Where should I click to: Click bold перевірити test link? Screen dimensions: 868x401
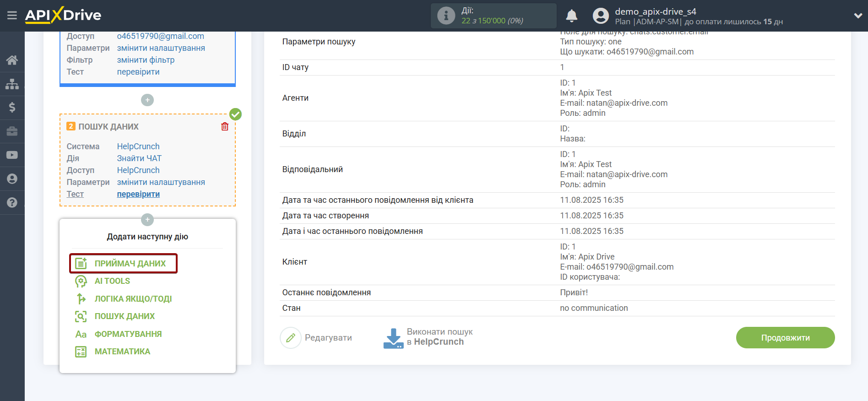coord(138,194)
